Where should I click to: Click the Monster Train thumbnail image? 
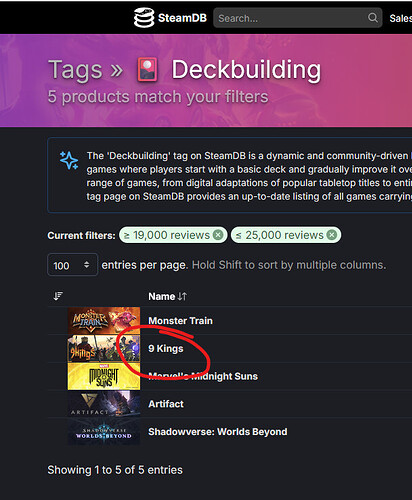(x=104, y=321)
